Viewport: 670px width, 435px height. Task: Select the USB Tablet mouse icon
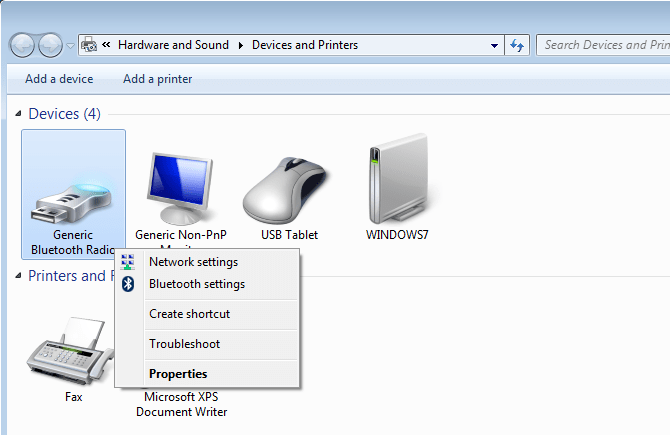(x=288, y=188)
